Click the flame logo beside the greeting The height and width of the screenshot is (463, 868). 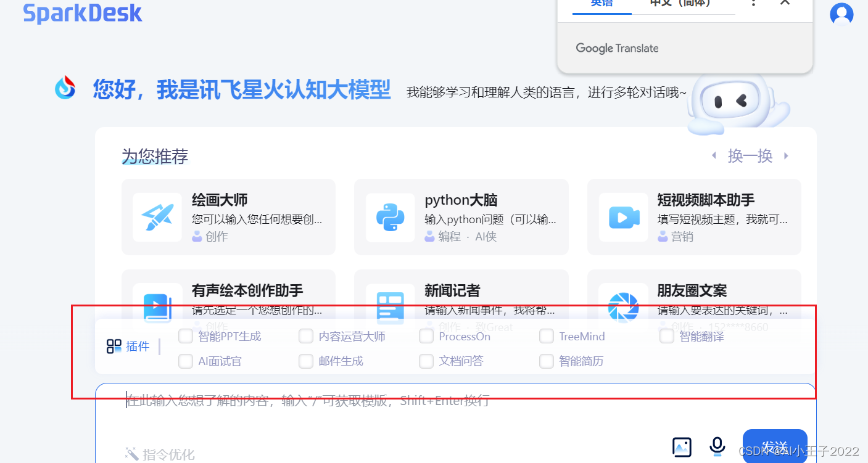click(x=65, y=88)
